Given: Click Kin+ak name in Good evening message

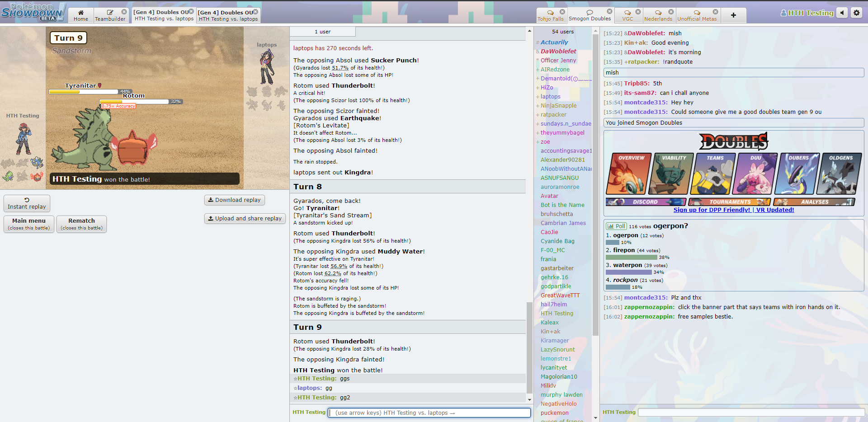Looking at the screenshot, I should pos(636,42).
